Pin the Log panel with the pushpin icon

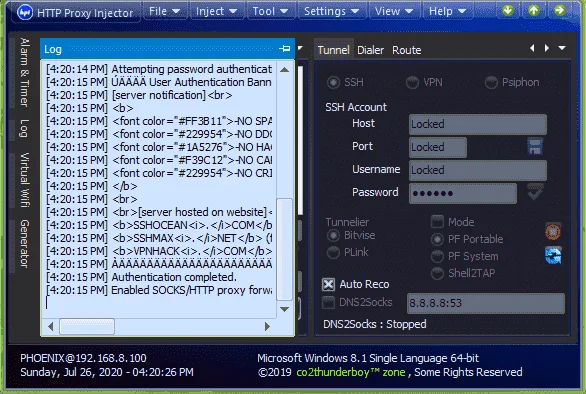284,49
